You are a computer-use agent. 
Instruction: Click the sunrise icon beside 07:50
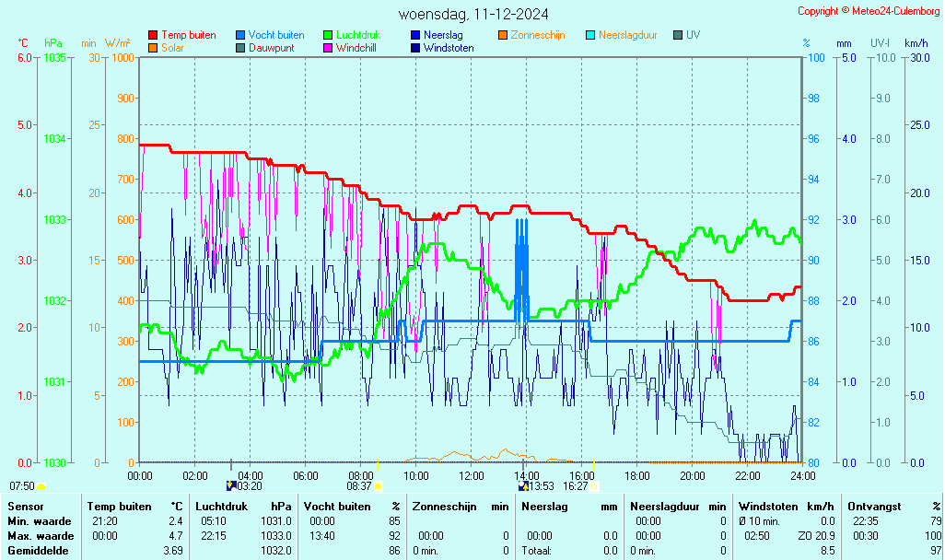pos(41,486)
